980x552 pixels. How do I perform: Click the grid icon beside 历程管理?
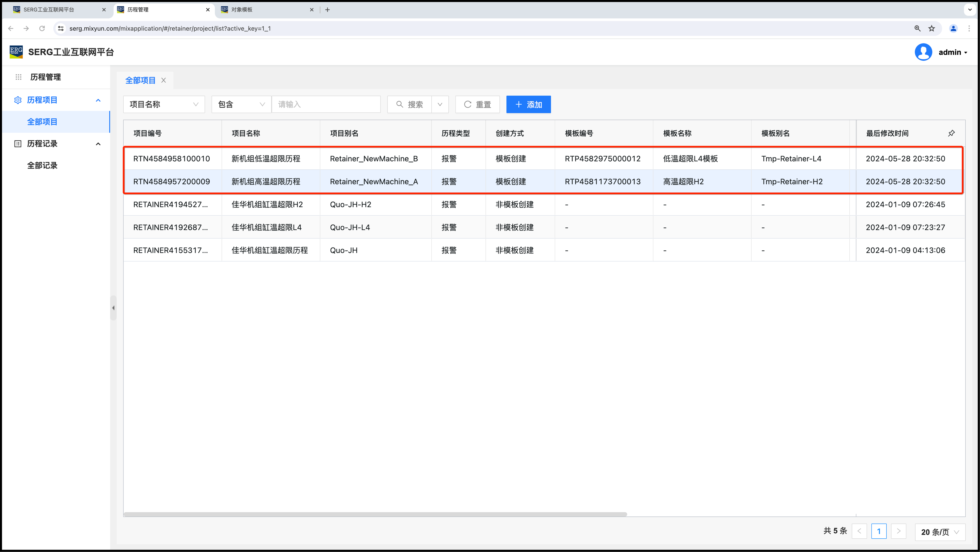click(x=18, y=77)
